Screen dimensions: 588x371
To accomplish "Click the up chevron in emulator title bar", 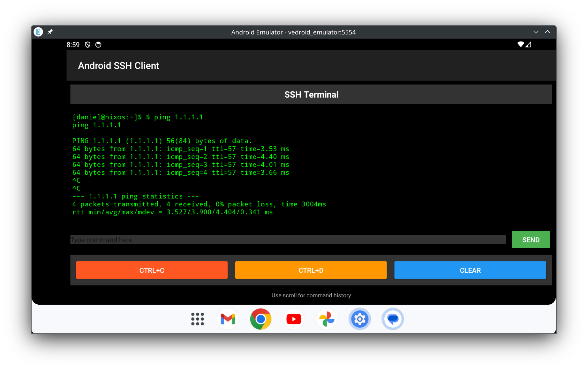I will [x=547, y=32].
